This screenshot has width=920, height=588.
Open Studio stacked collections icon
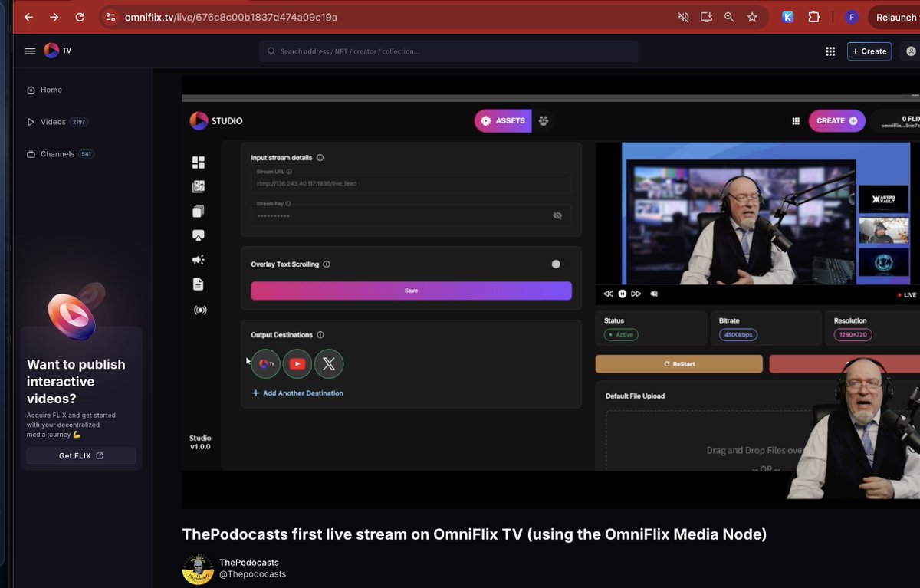pos(199,211)
